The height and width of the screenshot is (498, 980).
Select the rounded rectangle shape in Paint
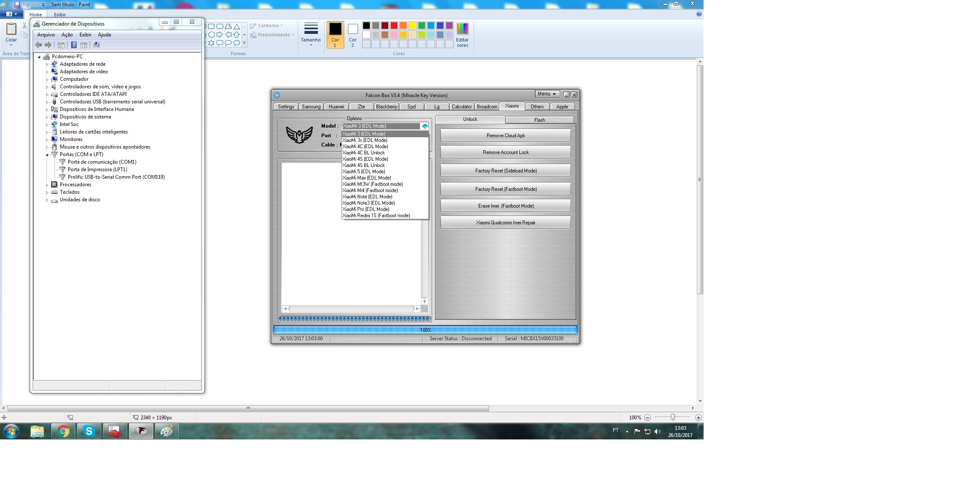(220, 26)
